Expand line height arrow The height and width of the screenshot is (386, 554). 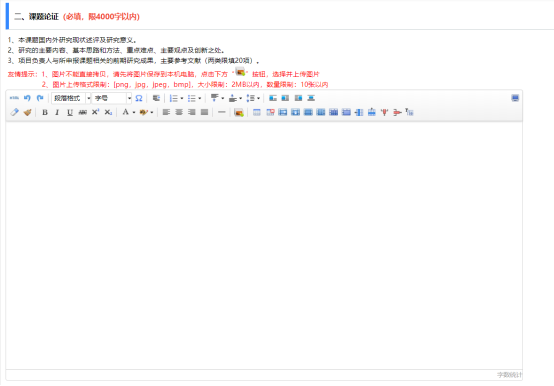point(259,98)
